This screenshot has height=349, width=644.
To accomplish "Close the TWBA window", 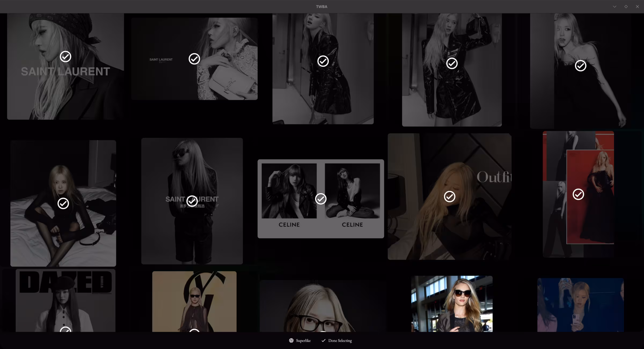I will click(x=637, y=6).
